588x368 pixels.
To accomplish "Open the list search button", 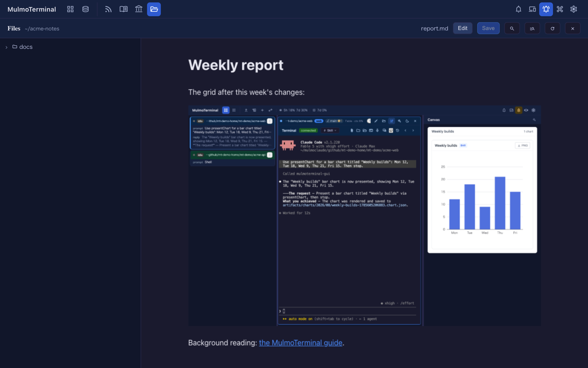I will pyautogui.click(x=532, y=29).
